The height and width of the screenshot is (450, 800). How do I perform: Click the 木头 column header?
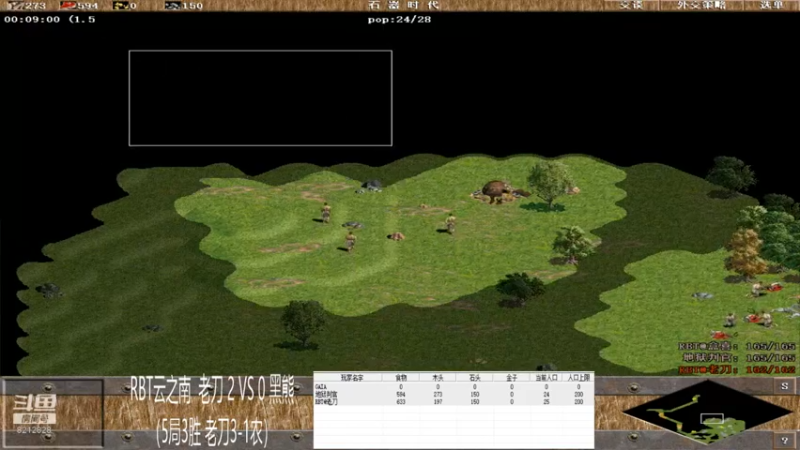tap(438, 378)
